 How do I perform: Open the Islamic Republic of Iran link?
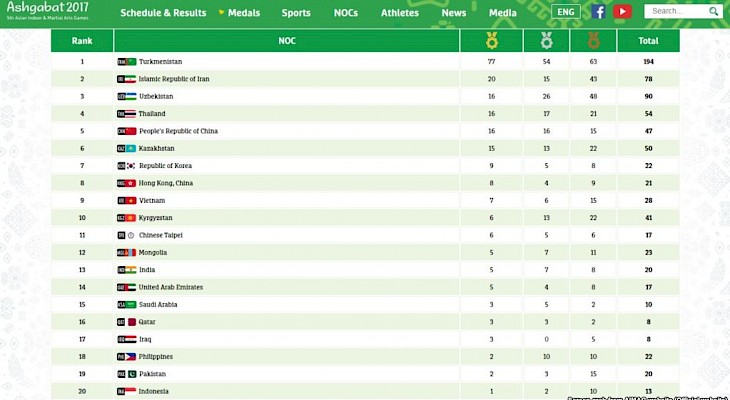pyautogui.click(x=174, y=79)
